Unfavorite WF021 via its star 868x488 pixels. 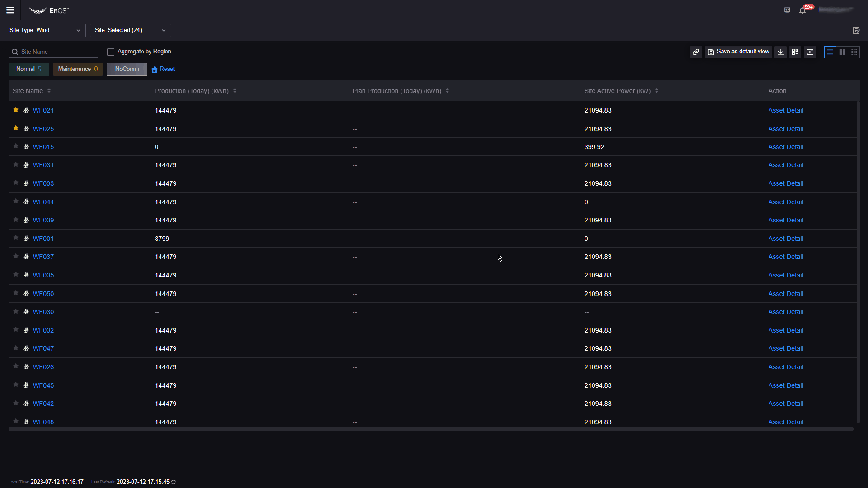click(16, 110)
